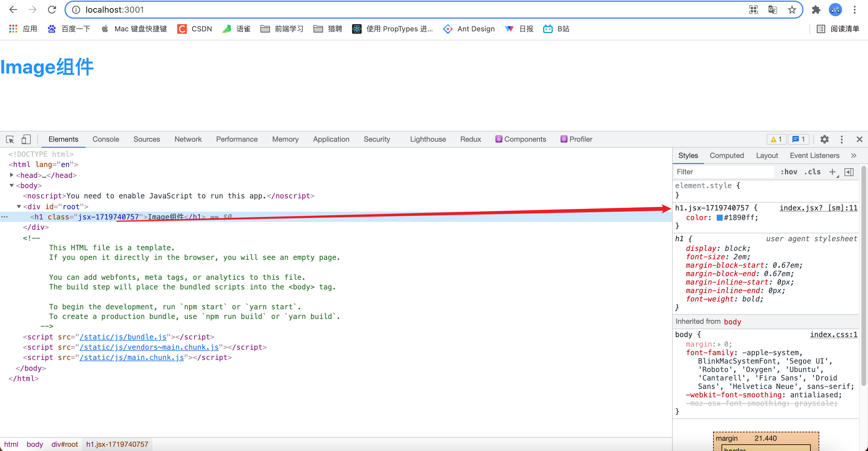Viewport: 868px width, 451px height.
Task: Bookmark the page with the star icon
Action: coord(791,10)
